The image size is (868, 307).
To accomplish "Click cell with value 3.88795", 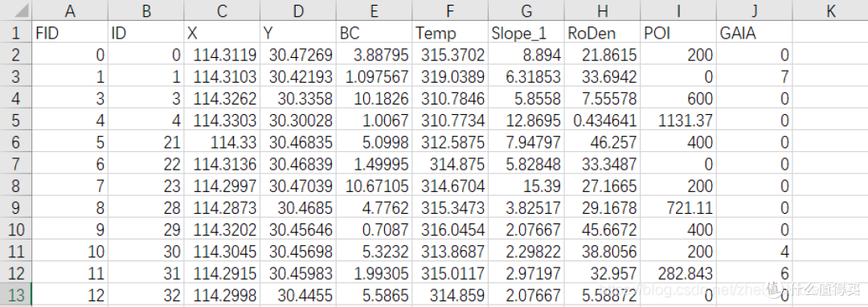I will coord(375,55).
